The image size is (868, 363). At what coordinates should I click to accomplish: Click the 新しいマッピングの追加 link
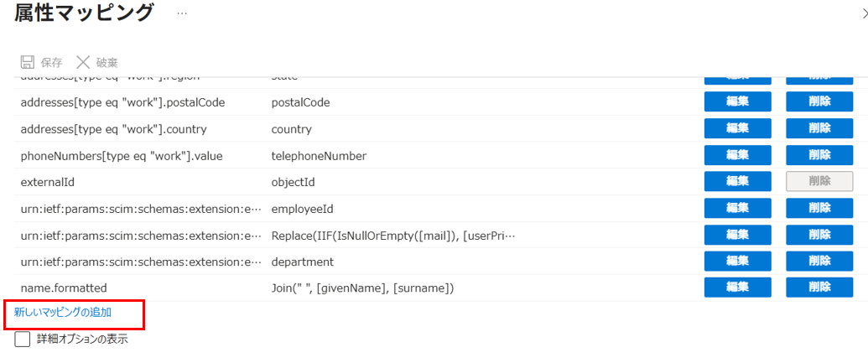tap(63, 312)
